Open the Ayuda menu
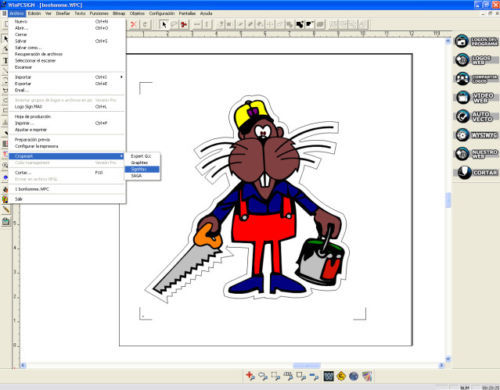Image resolution: width=500 pixels, height=390 pixels. [x=206, y=13]
